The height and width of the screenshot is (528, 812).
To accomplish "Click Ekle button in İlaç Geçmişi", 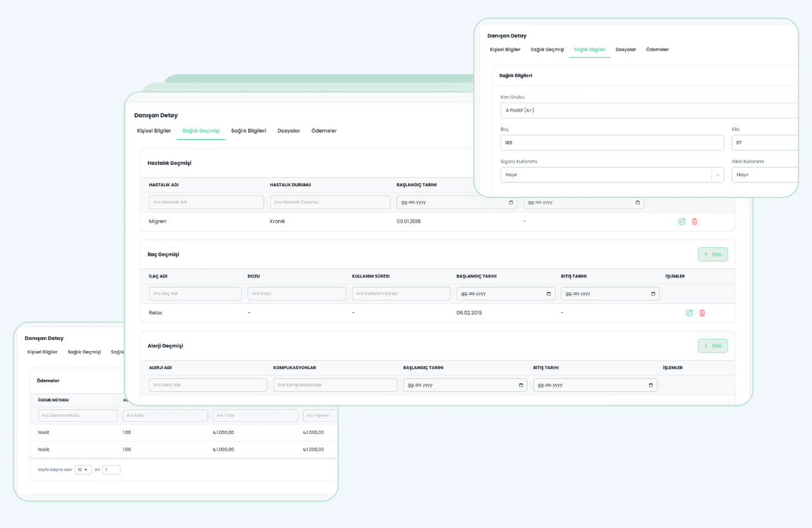I will tap(712, 254).
